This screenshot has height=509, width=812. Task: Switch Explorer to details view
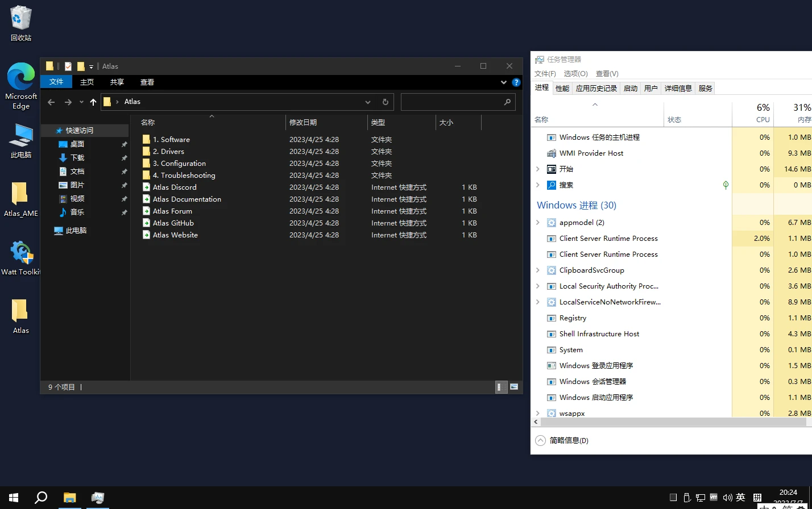(501, 387)
